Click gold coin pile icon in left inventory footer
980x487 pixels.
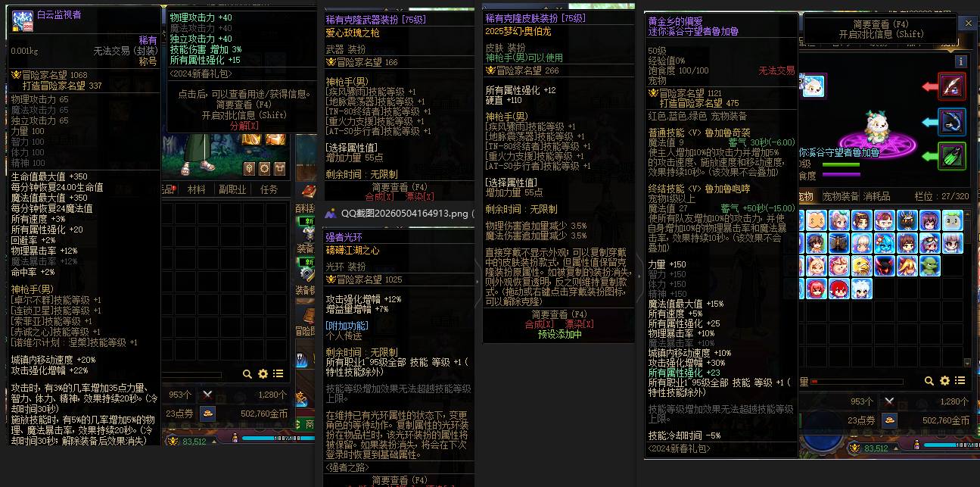tap(207, 414)
